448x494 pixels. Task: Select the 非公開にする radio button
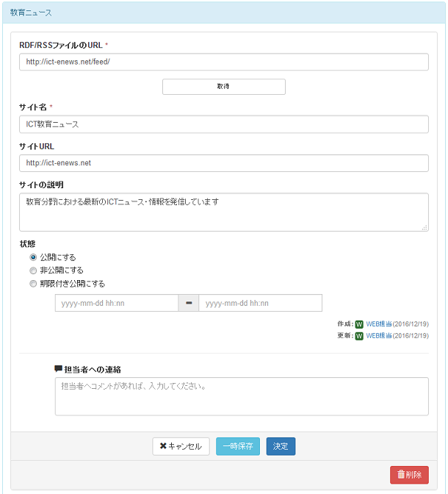tap(33, 271)
